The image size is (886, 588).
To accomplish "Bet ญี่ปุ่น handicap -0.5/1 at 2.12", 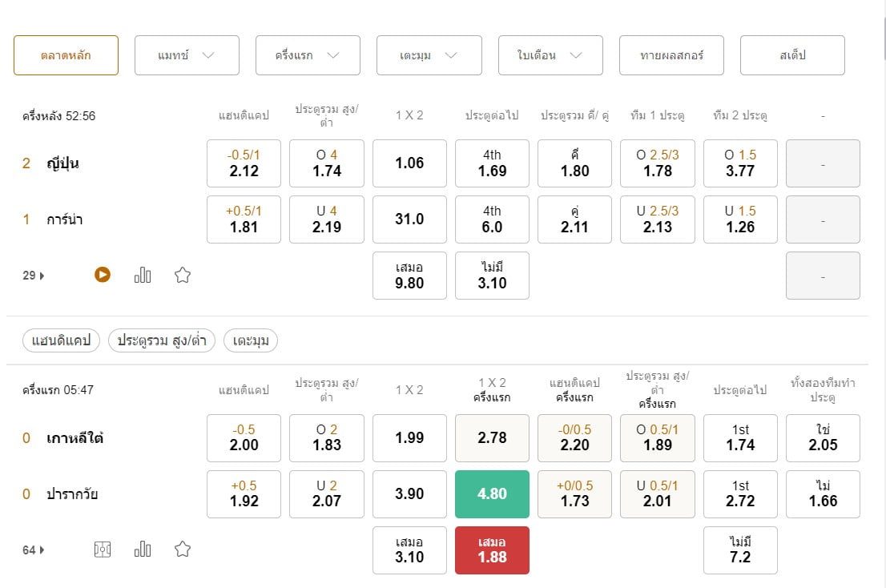I will [x=244, y=163].
